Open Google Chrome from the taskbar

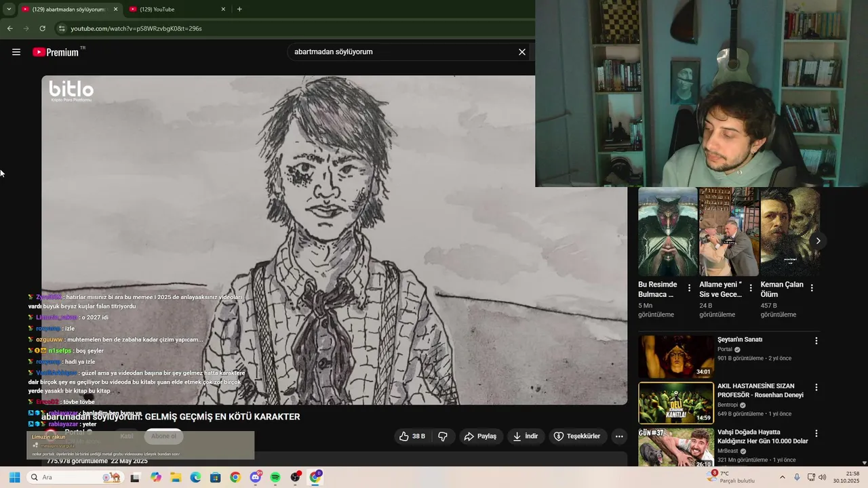pos(235,477)
